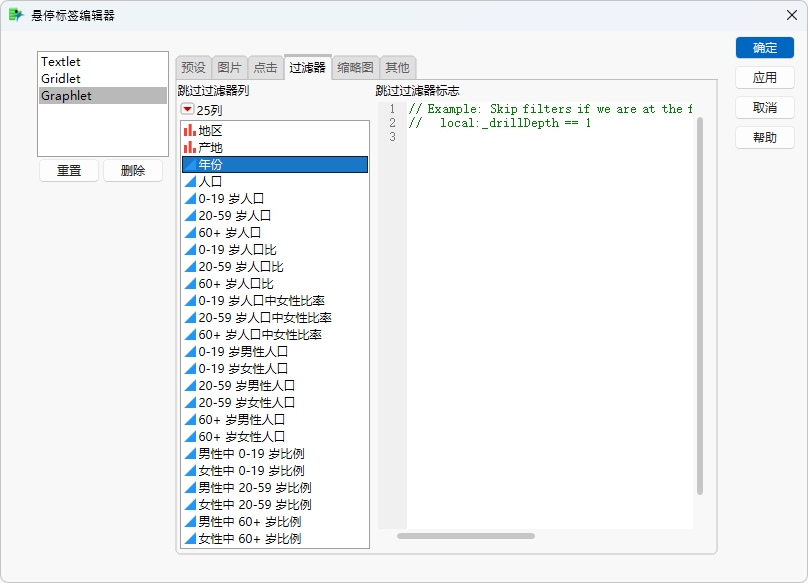Click the continuous icon beside 60+ 岁人口

[x=190, y=232]
